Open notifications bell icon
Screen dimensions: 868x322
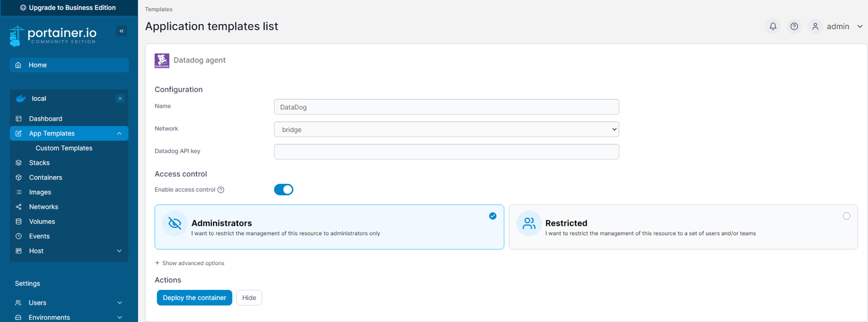tap(773, 27)
